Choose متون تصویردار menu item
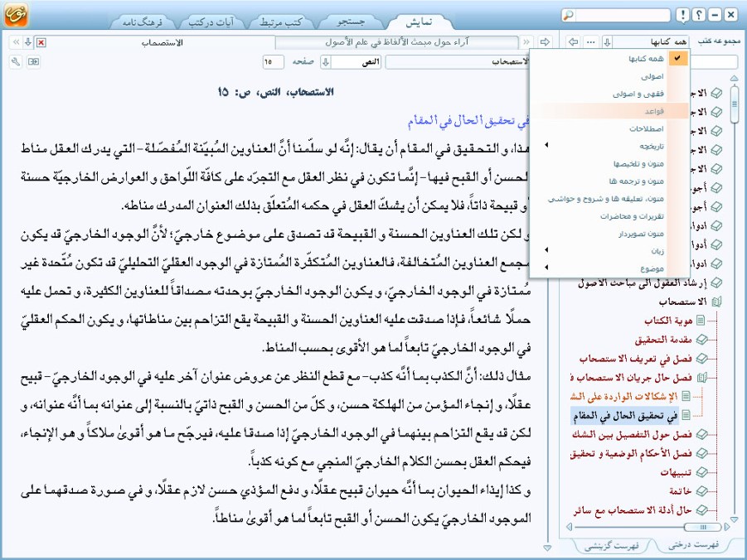 (x=609, y=234)
